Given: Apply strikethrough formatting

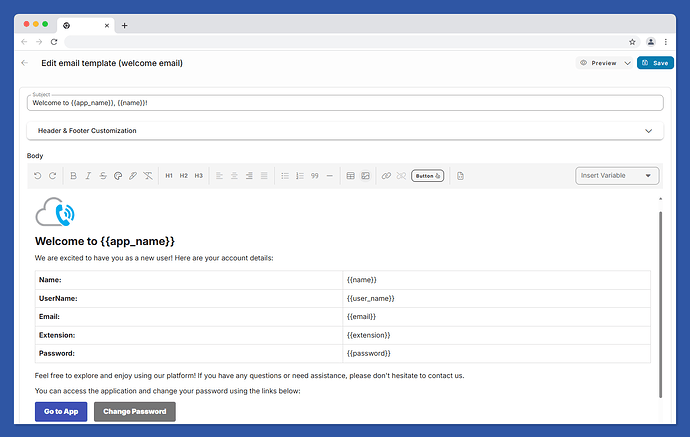Looking at the screenshot, I should point(103,176).
